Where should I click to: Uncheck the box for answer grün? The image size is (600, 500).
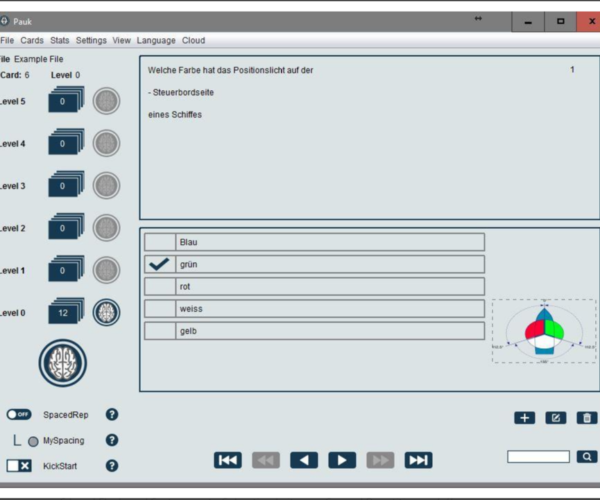[160, 264]
